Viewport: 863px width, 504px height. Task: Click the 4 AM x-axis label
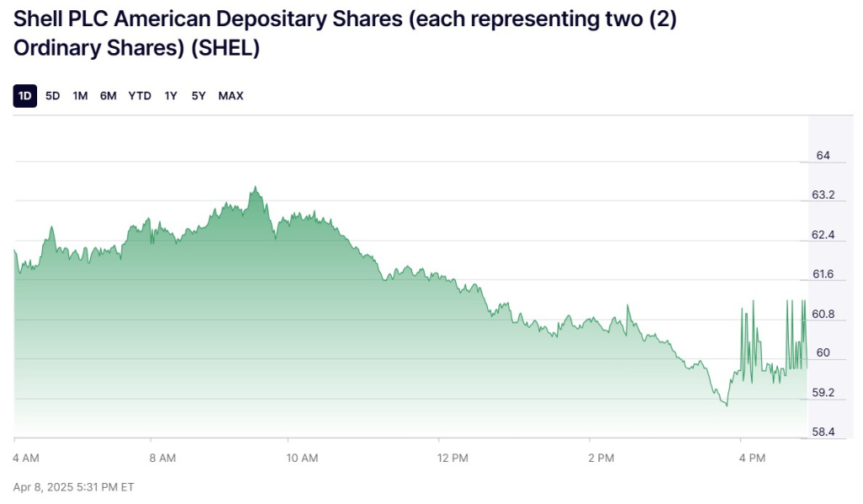coord(26,458)
